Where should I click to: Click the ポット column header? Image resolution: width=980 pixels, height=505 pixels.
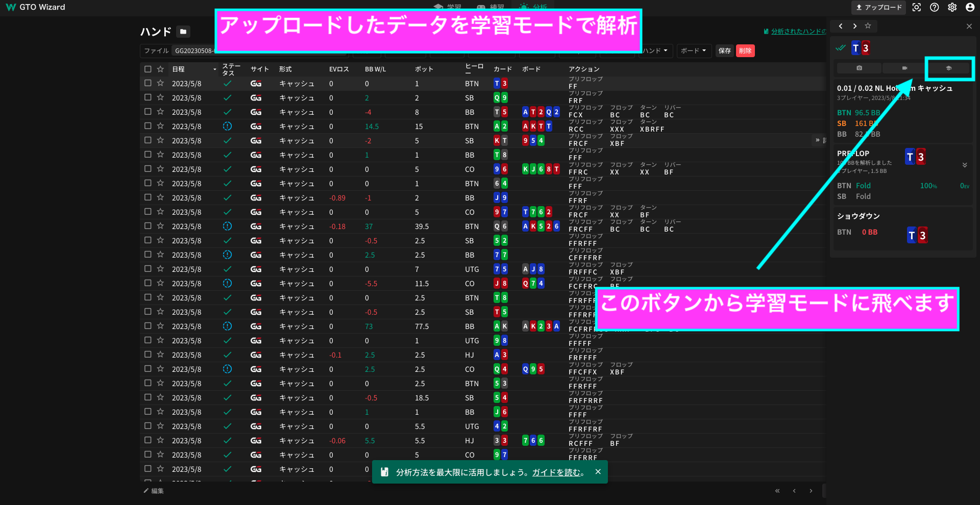point(424,69)
